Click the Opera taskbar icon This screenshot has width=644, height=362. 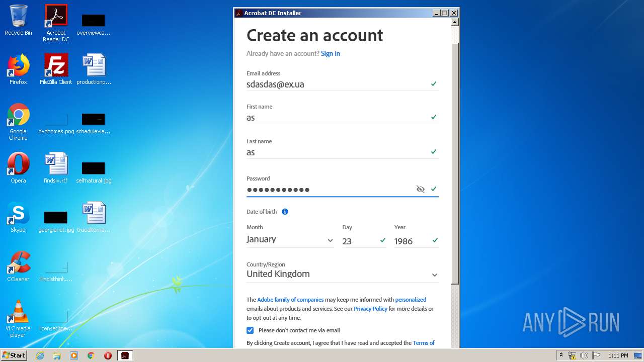(x=108, y=355)
